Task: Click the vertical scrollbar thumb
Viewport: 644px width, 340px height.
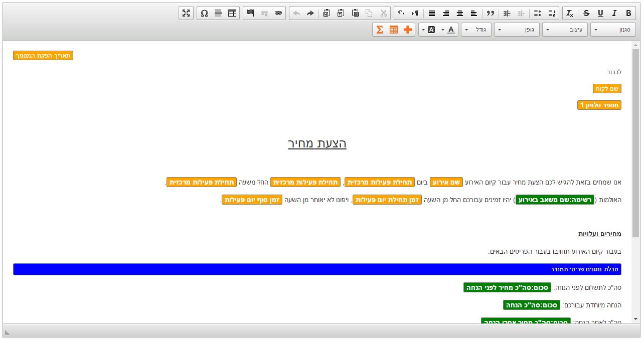Action: click(635, 143)
